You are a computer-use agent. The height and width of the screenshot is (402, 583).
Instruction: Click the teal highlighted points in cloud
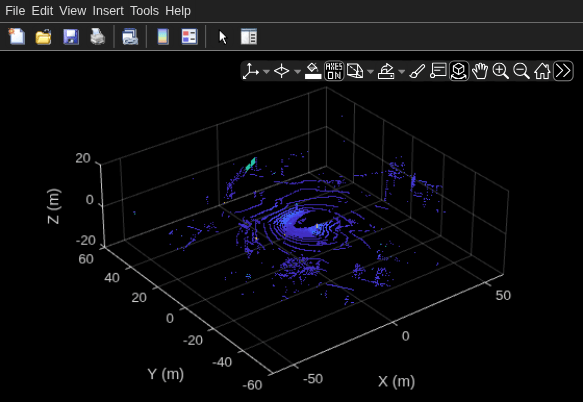point(251,164)
